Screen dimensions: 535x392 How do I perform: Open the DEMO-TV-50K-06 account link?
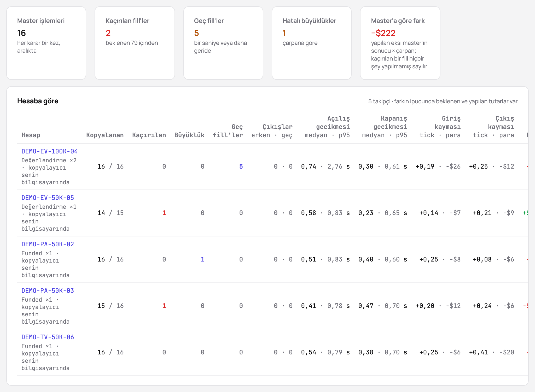pyautogui.click(x=48, y=337)
